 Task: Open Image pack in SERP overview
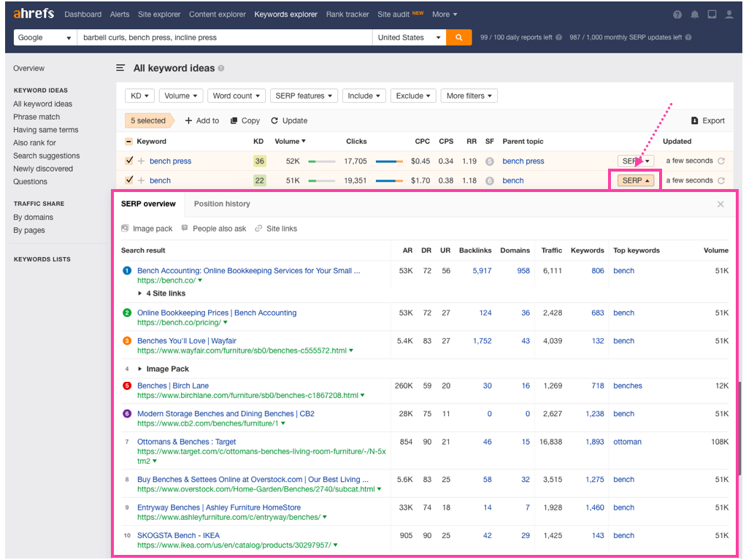click(147, 228)
